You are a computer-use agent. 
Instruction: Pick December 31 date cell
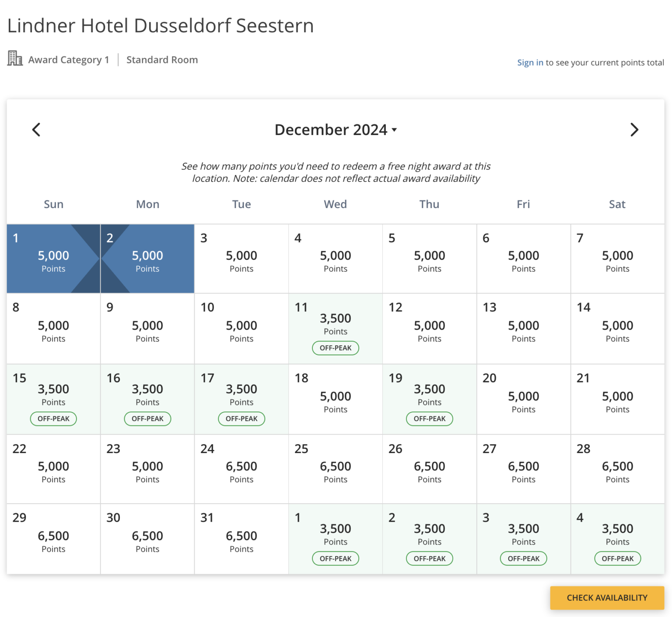(x=241, y=539)
